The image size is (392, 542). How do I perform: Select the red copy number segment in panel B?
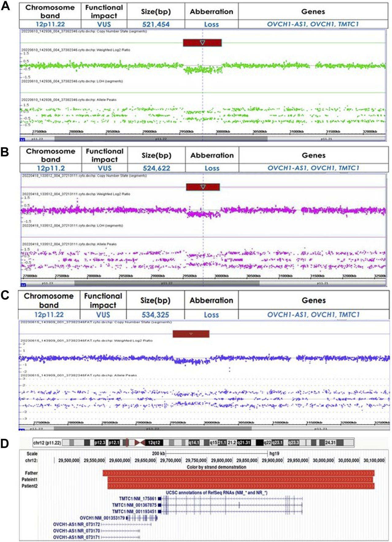pyautogui.click(x=203, y=187)
